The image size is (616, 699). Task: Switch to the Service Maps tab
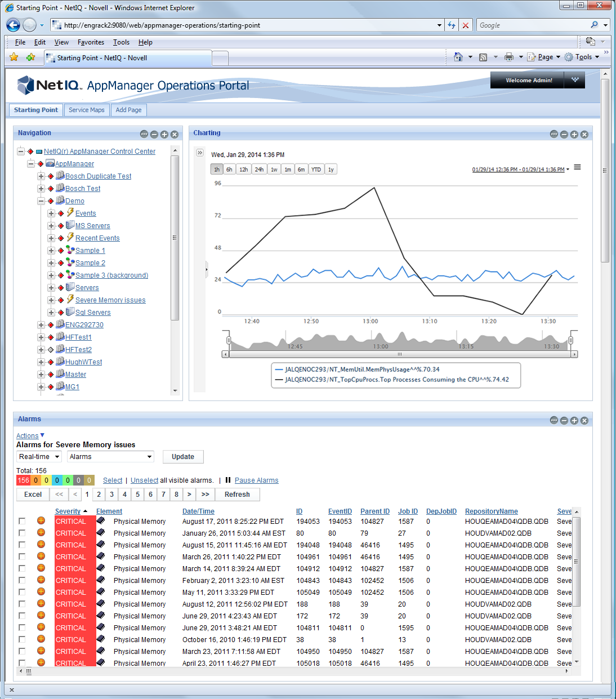click(x=87, y=110)
